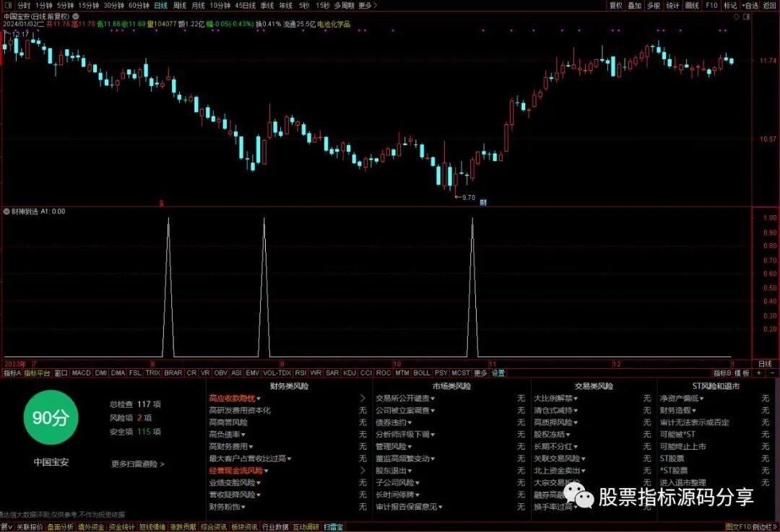Click 窗口 on indicator bar

[x=61, y=373]
